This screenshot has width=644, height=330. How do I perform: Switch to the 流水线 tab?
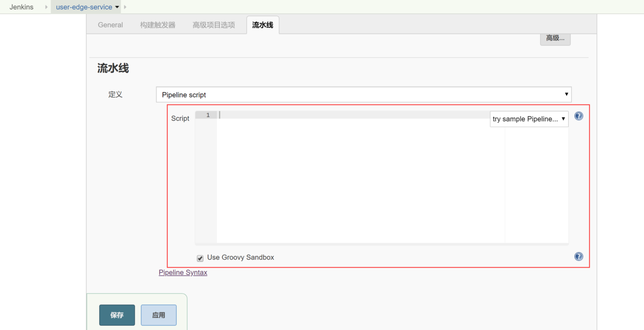coord(262,24)
